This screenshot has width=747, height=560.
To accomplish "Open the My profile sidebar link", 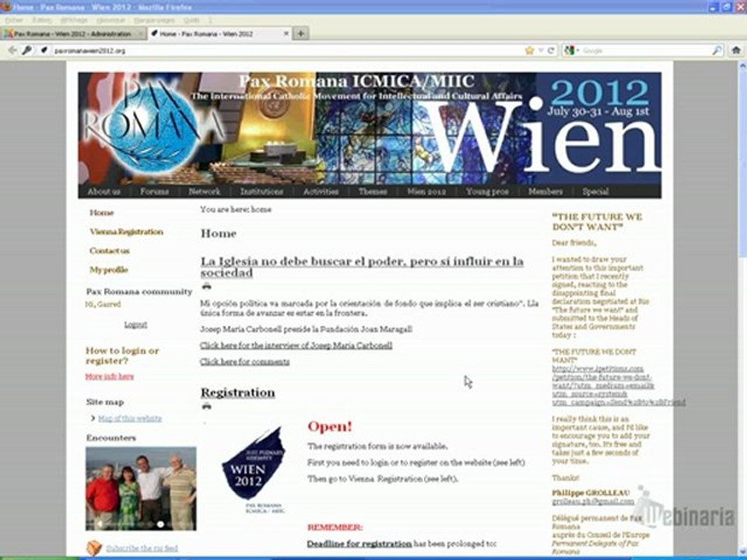I will (x=109, y=270).
